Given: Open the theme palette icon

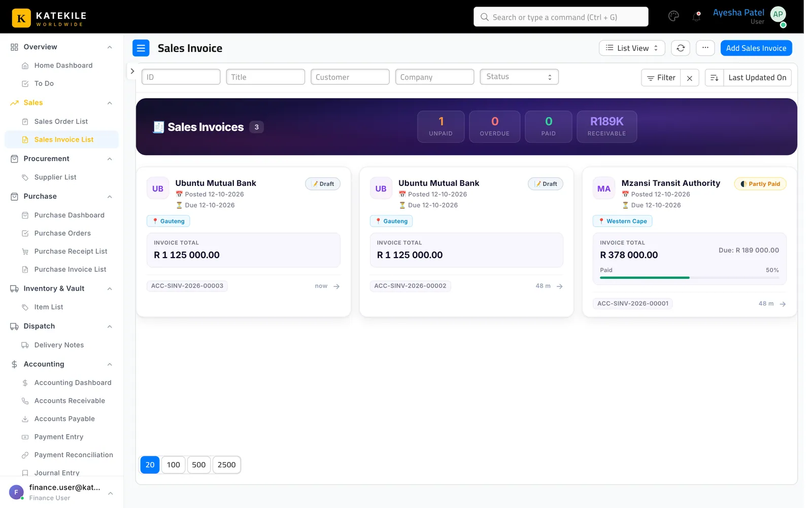Looking at the screenshot, I should [673, 16].
